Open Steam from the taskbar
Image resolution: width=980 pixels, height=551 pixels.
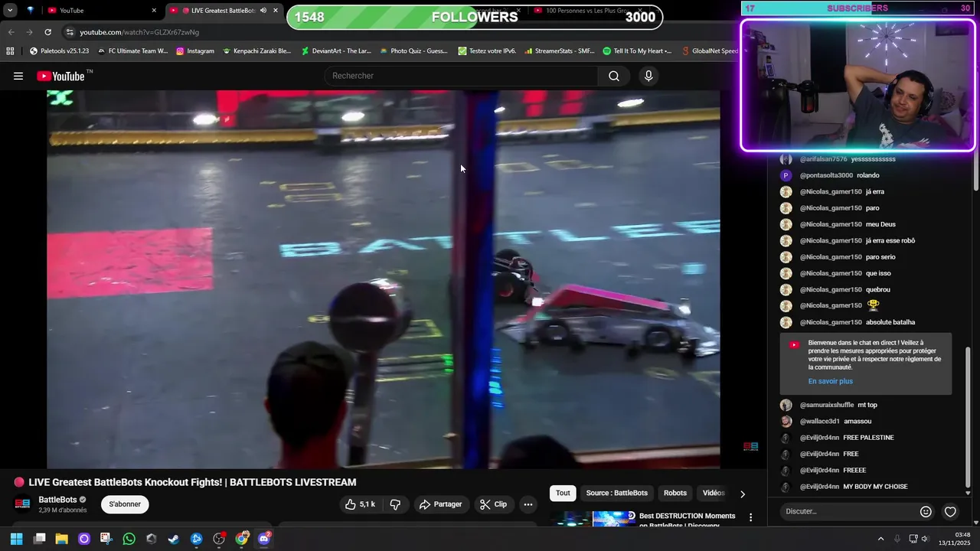[x=174, y=539]
